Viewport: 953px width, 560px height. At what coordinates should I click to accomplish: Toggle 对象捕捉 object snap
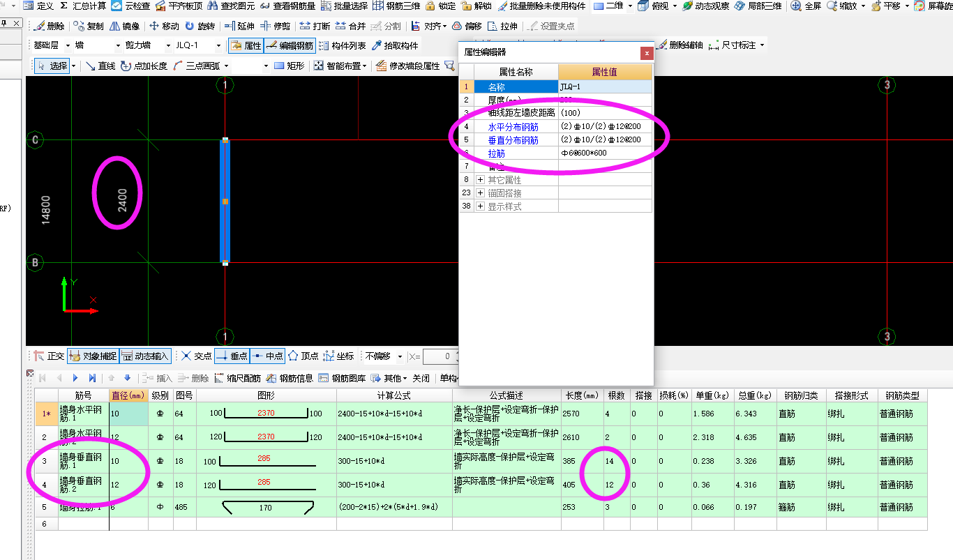(x=93, y=356)
